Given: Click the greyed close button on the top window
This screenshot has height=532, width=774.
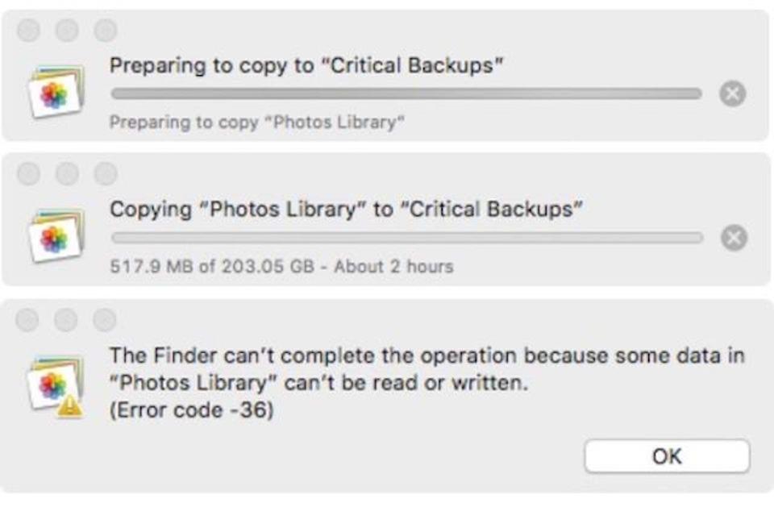Looking at the screenshot, I should click(27, 31).
